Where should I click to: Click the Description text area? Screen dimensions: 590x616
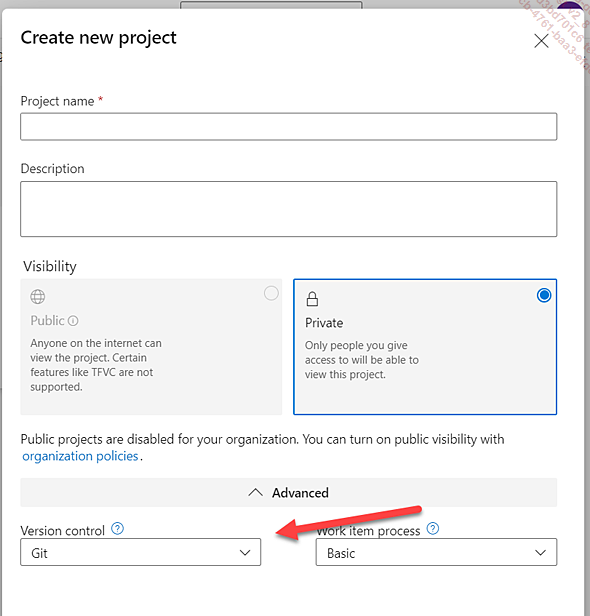[x=289, y=209]
